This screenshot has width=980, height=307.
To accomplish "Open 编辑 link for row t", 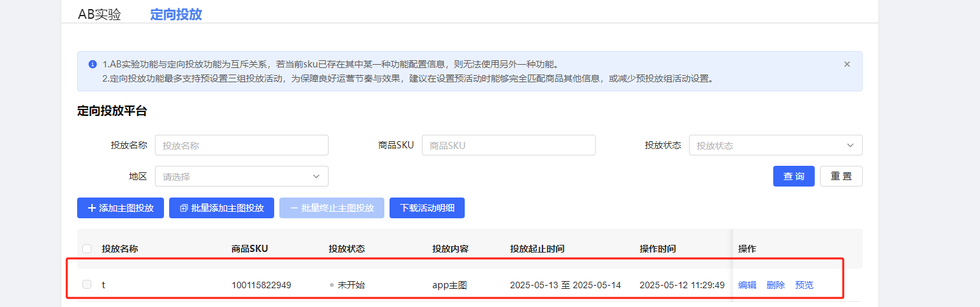I will 747,285.
